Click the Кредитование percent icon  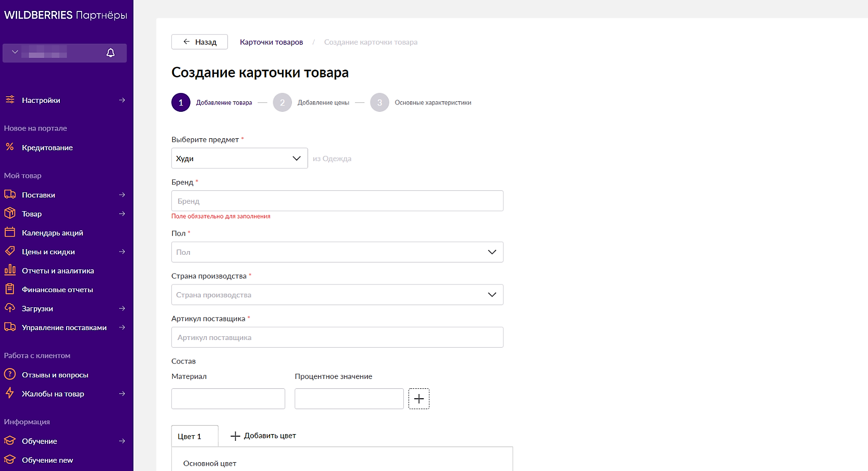(10, 147)
